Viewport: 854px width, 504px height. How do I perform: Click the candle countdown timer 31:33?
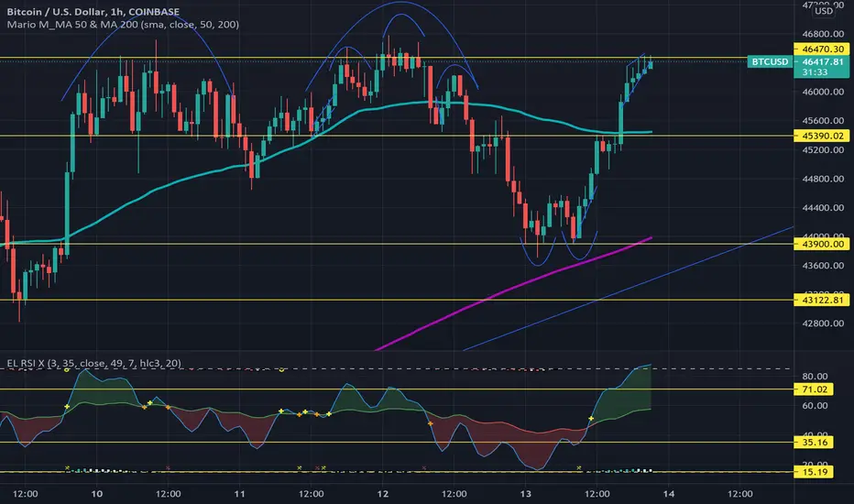(x=815, y=72)
